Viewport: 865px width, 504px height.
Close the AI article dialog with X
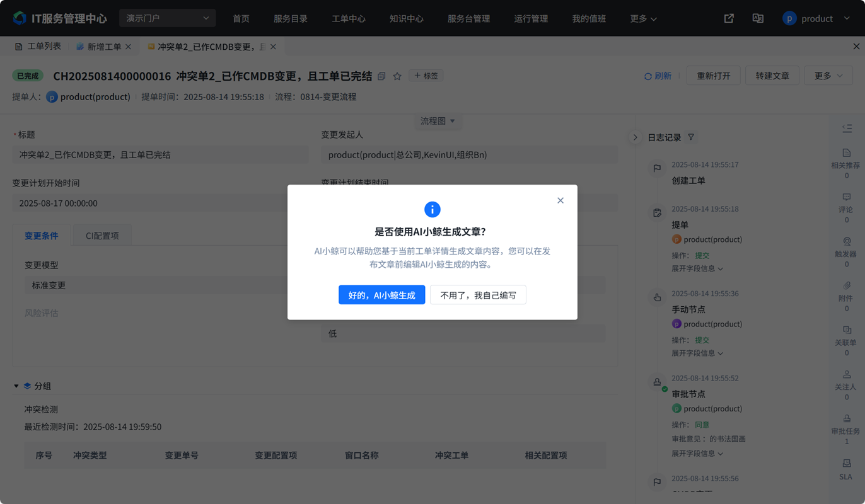560,200
